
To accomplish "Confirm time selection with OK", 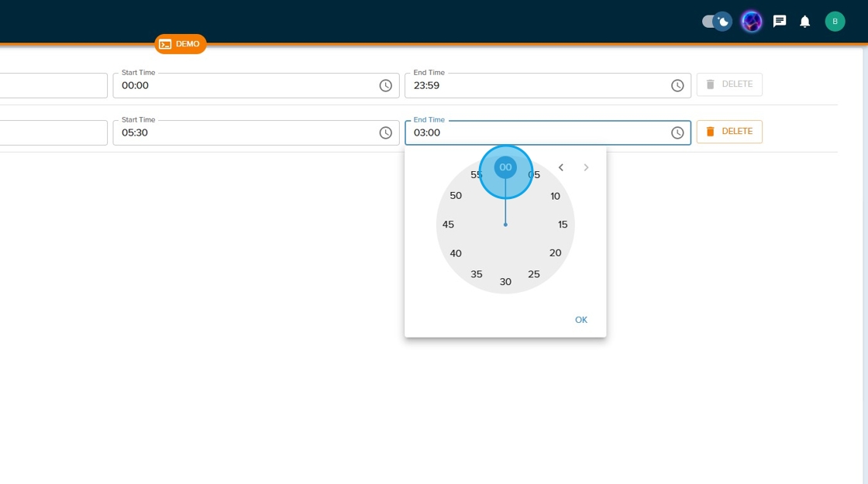I will [x=580, y=320].
